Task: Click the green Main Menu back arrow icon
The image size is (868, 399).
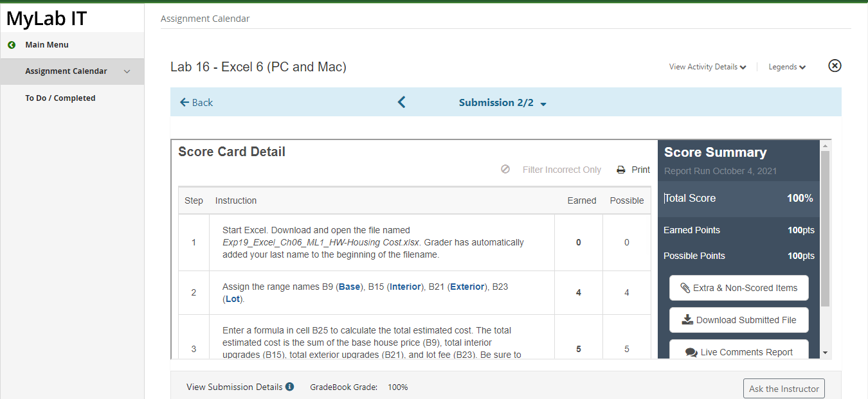Action: point(11,45)
